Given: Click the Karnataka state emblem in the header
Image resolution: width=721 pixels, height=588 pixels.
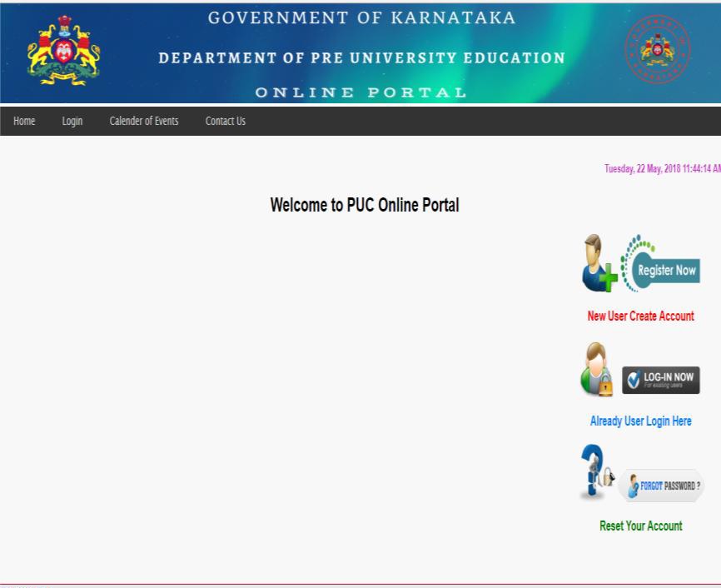Looking at the screenshot, I should 63,52.
